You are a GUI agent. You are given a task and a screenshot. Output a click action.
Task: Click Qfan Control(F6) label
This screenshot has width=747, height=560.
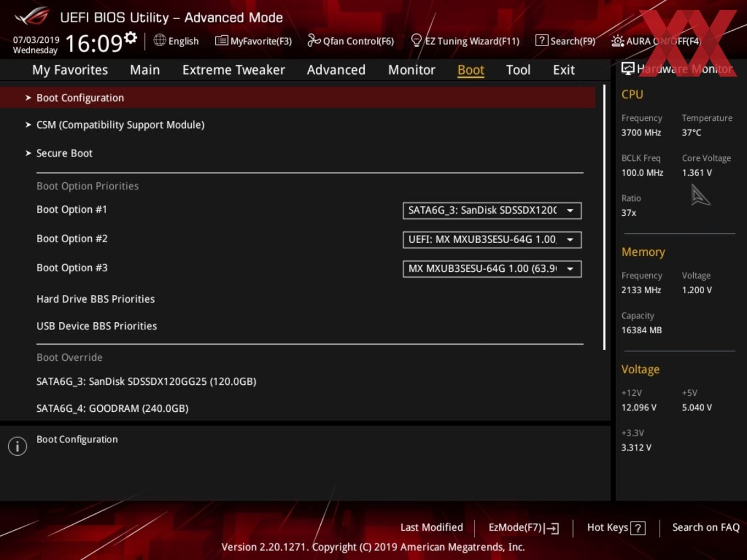pyautogui.click(x=358, y=41)
